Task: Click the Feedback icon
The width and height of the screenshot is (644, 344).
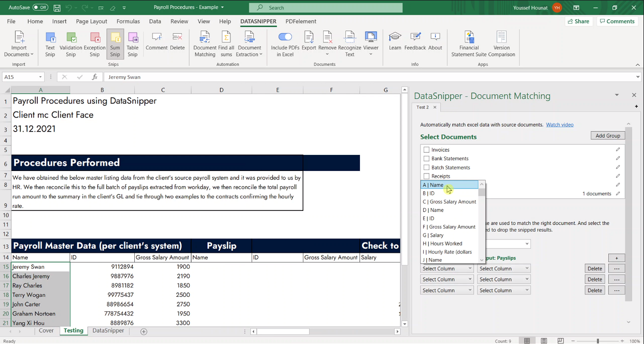Action: (x=415, y=41)
